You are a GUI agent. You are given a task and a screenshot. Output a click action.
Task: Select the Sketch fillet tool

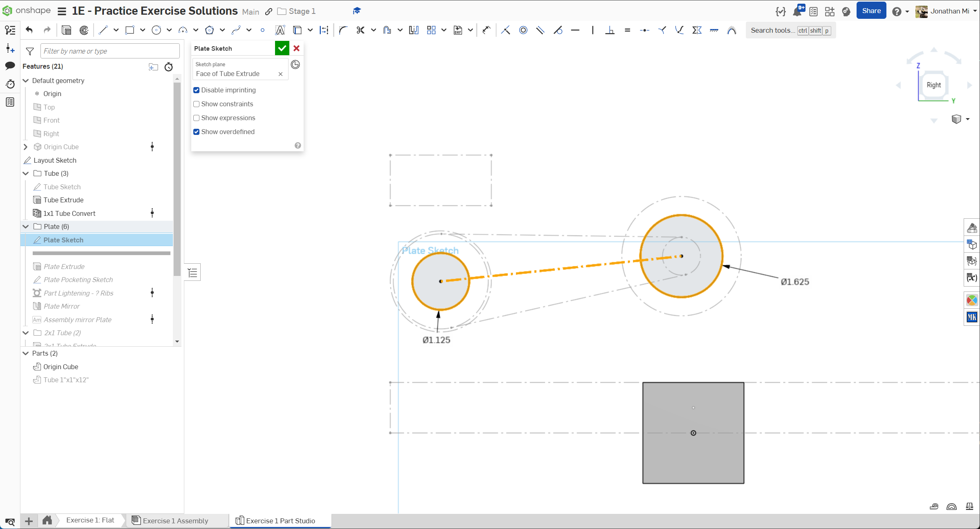[x=343, y=30]
